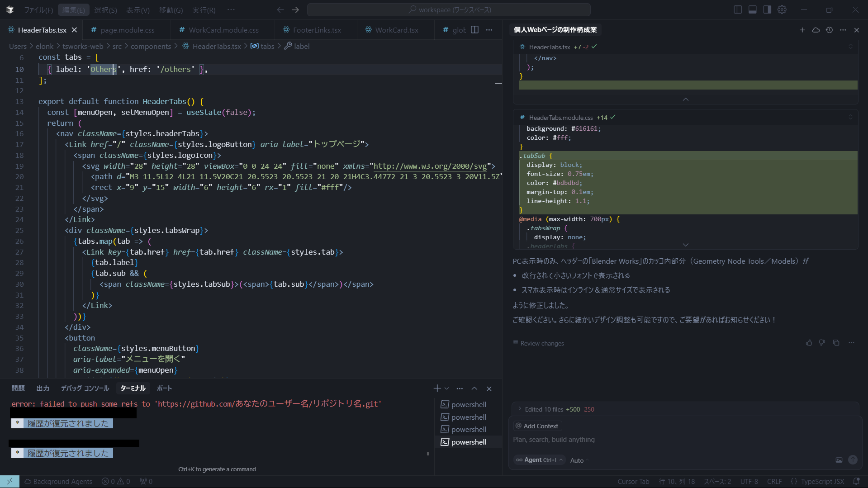Open response more actions ellipsis
The image size is (868, 488).
tap(851, 343)
